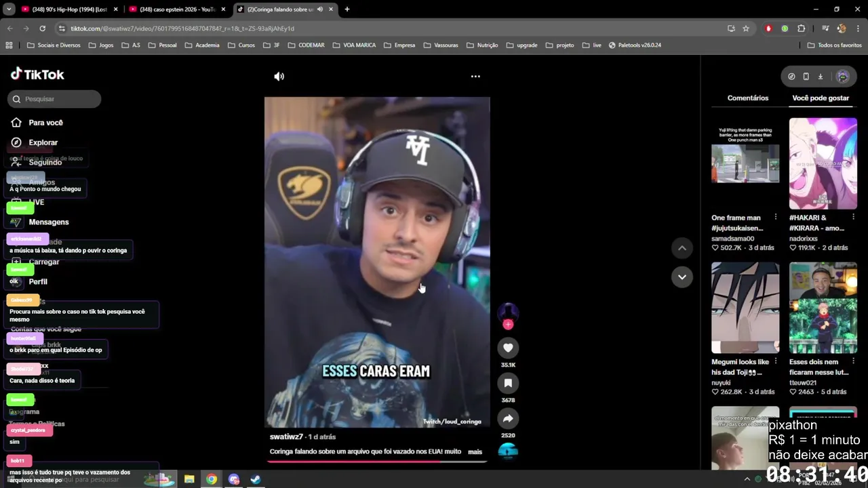The image size is (868, 488).
Task: Open options for the #HAKARI & #KIRARA video
Action: [x=853, y=218]
